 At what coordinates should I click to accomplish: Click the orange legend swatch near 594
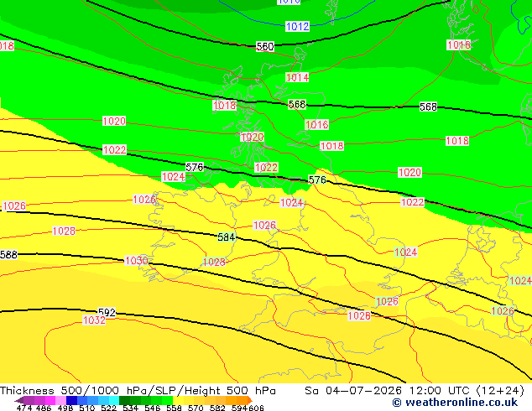pos(242,400)
